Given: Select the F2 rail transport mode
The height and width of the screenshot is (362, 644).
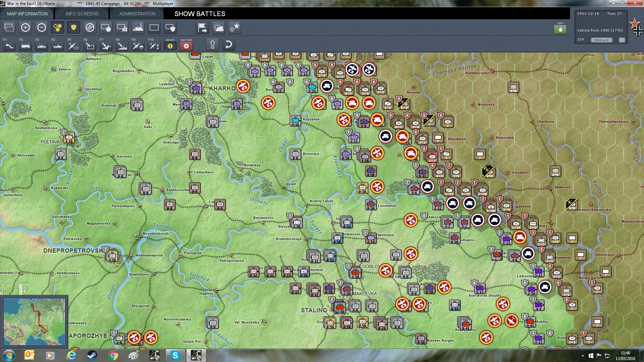Looking at the screenshot, I should [x=25, y=46].
